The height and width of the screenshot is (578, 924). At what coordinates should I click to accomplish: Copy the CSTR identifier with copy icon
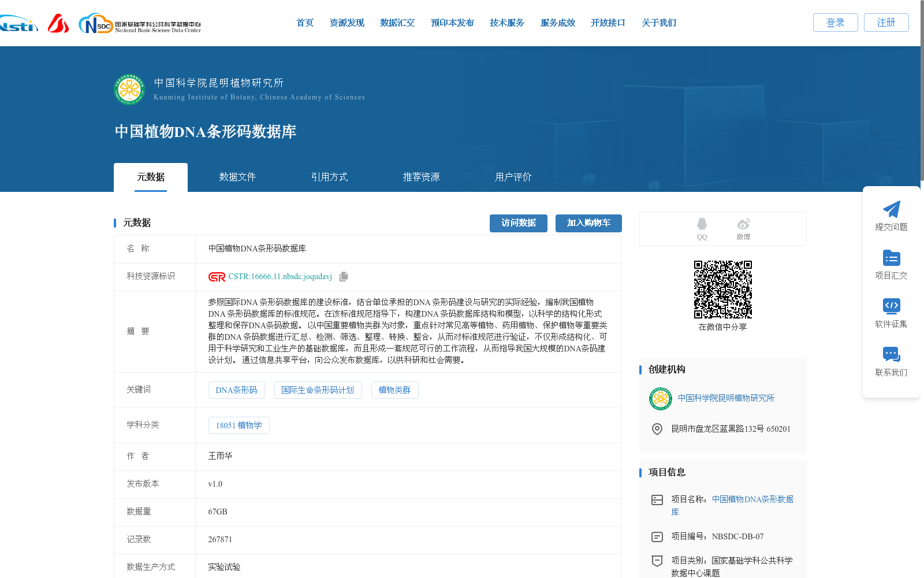(344, 277)
